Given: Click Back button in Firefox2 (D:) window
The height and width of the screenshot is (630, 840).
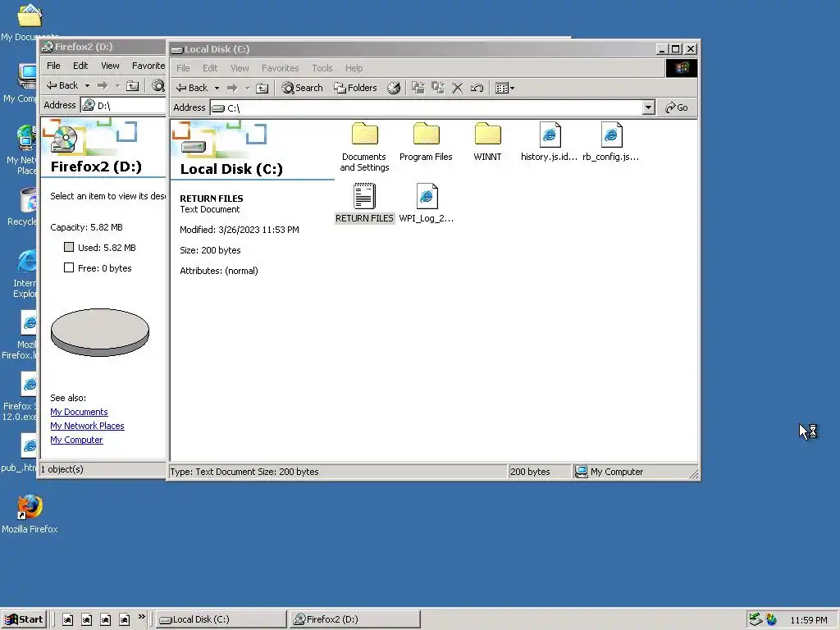Looking at the screenshot, I should (x=62, y=85).
